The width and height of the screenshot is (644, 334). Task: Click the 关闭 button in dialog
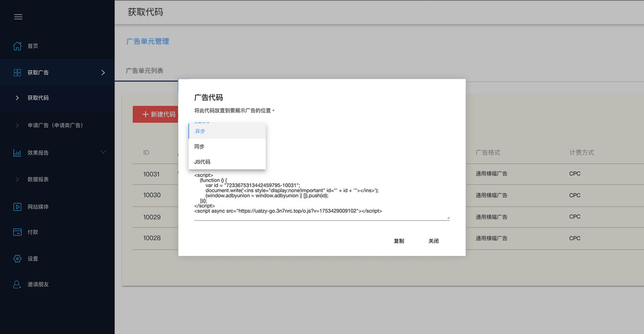[433, 241]
